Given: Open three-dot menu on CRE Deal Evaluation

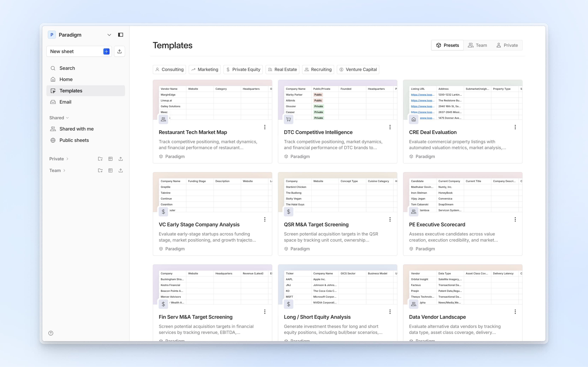Looking at the screenshot, I should pos(515,127).
